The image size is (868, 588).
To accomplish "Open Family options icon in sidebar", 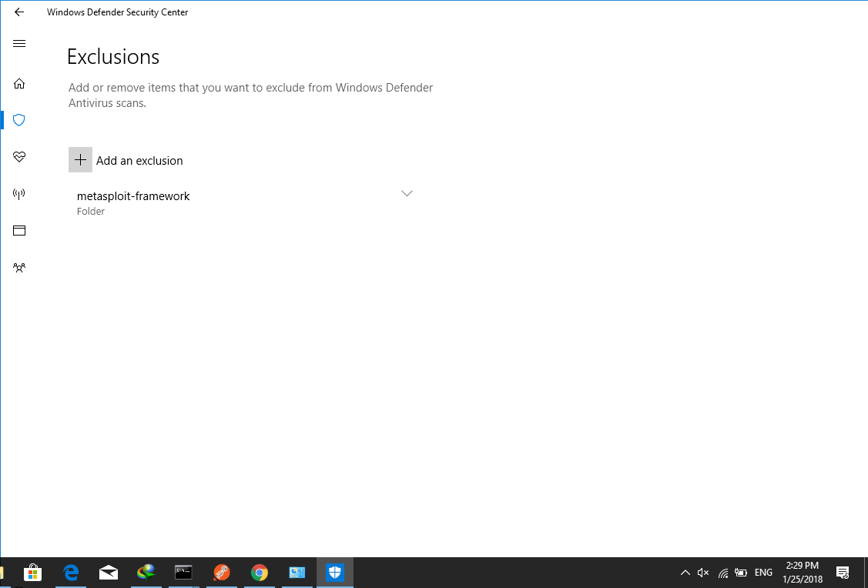I will point(18,267).
